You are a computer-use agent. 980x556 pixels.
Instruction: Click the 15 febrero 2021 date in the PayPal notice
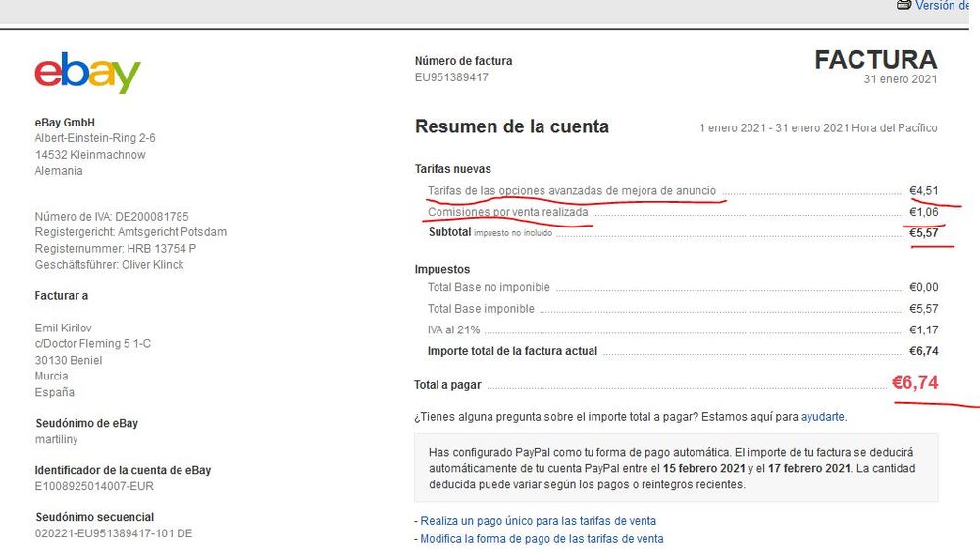click(703, 469)
